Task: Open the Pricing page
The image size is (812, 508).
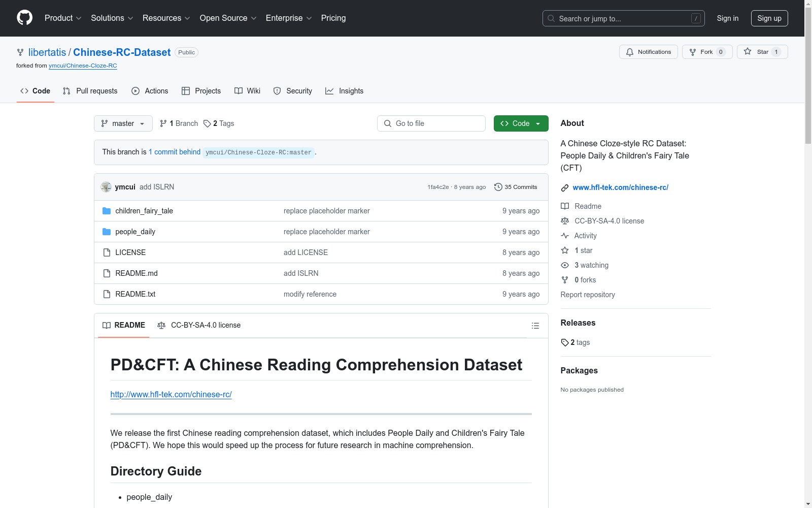Action: (333, 18)
